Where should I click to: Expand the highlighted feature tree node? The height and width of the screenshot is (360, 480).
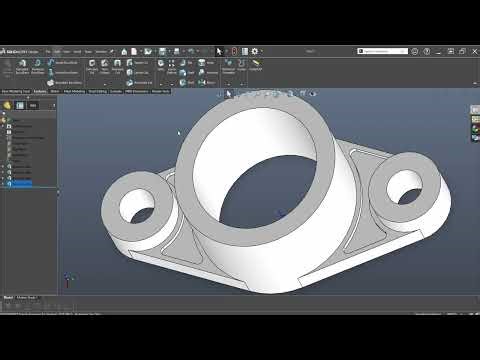pyautogui.click(x=3, y=184)
